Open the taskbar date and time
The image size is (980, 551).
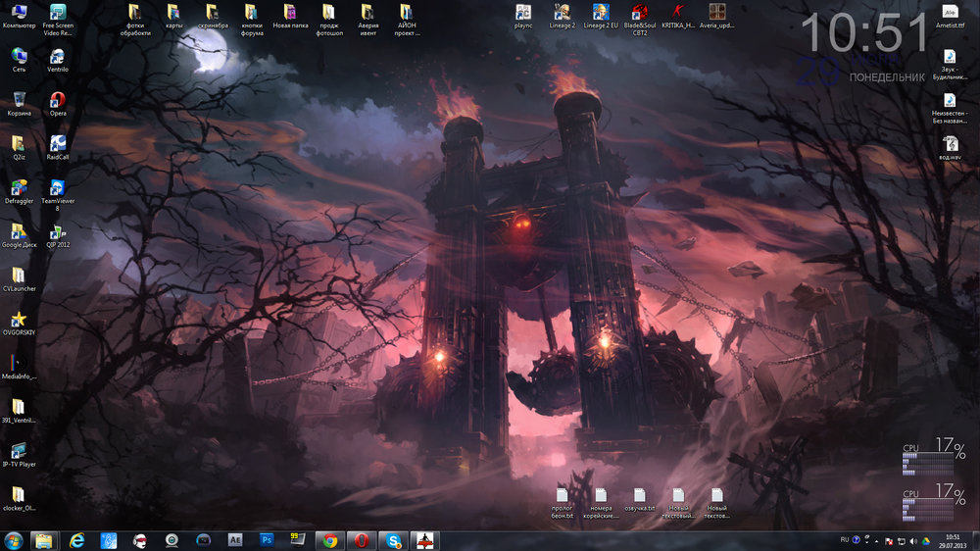pyautogui.click(x=953, y=540)
